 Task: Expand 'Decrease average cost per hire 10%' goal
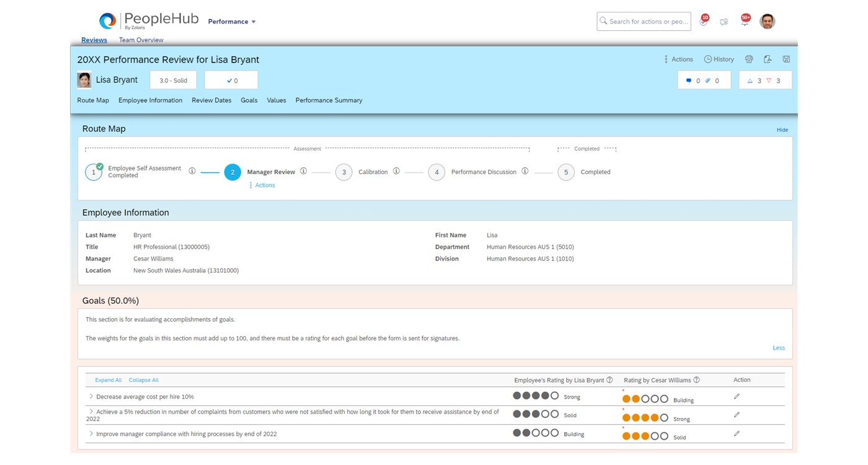91,397
